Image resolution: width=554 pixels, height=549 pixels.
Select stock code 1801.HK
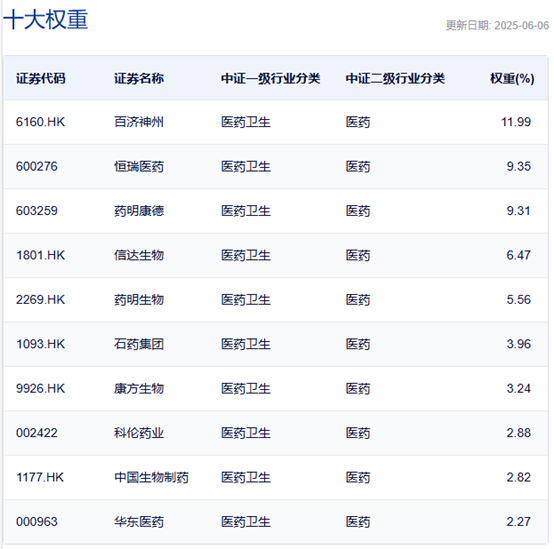[40, 255]
